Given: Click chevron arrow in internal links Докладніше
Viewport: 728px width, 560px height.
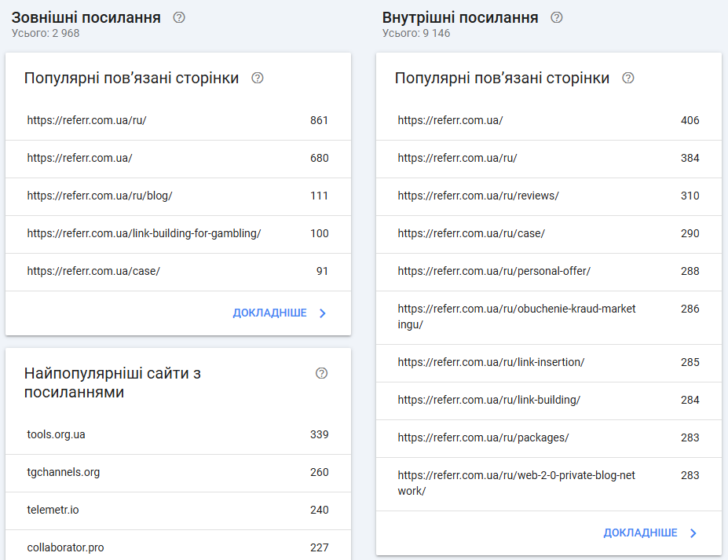Looking at the screenshot, I should point(693,533).
